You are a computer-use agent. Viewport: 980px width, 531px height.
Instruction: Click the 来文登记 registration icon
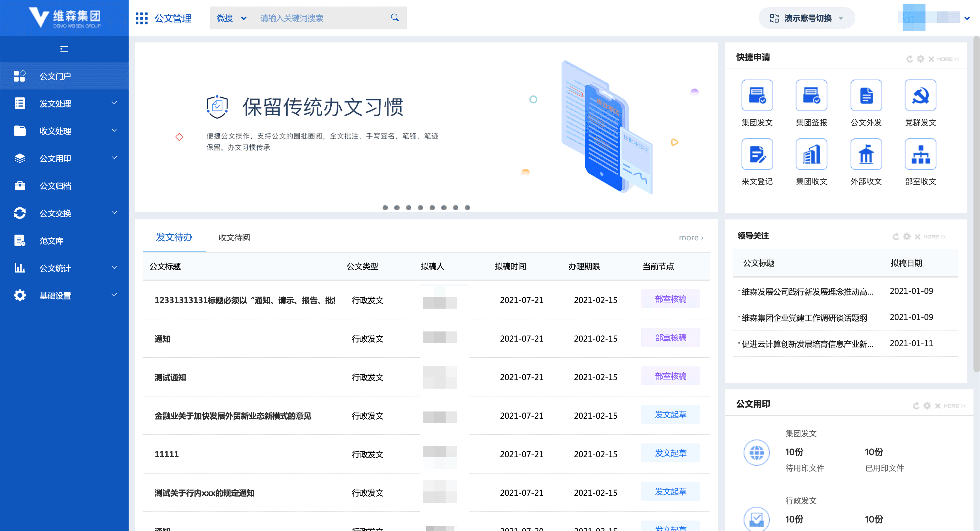(757, 154)
